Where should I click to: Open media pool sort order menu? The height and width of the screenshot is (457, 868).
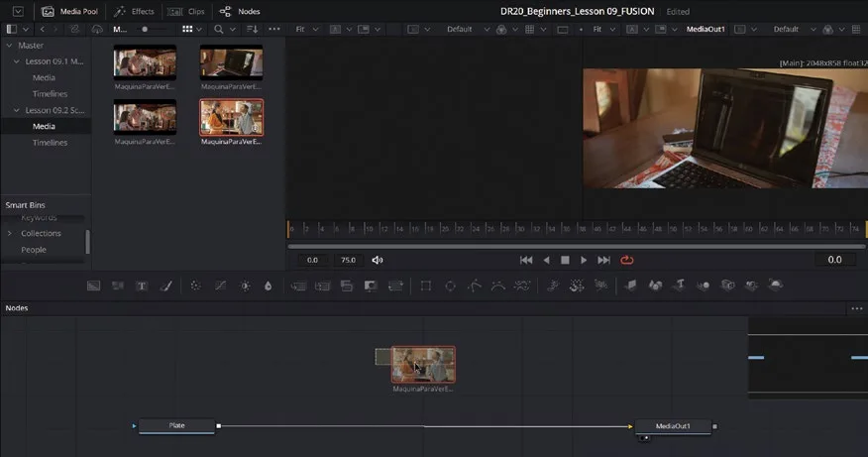(x=252, y=29)
